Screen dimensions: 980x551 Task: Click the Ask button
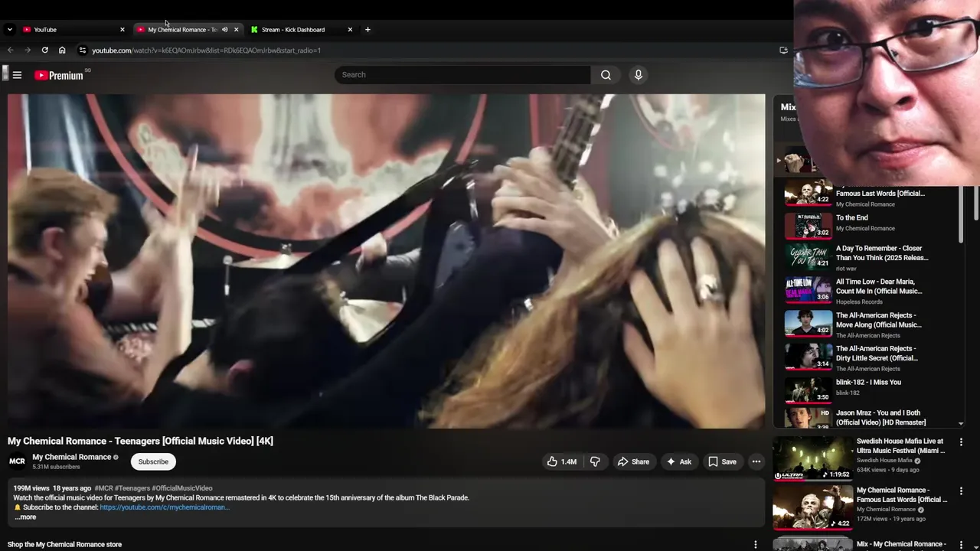tap(678, 461)
